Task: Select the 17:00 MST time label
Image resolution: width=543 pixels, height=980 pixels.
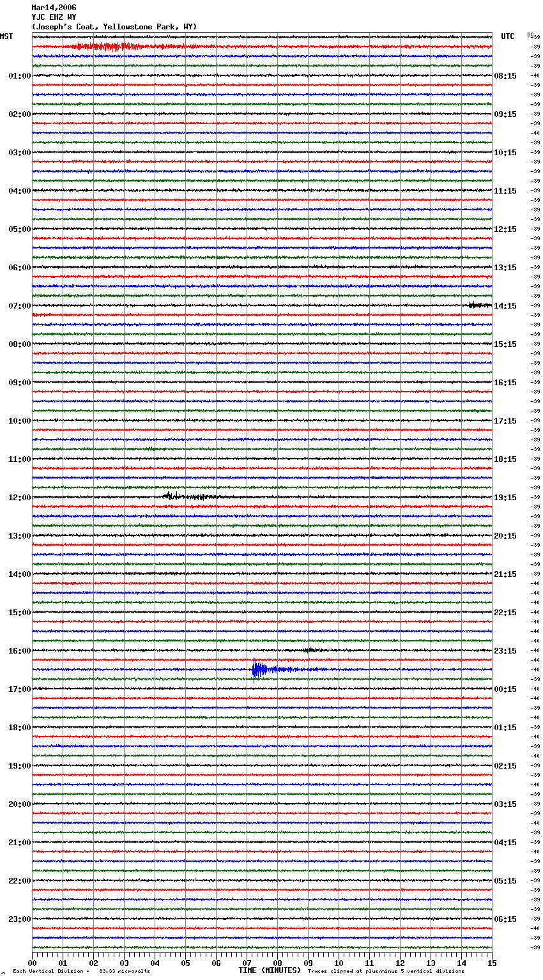Action: [x=20, y=689]
